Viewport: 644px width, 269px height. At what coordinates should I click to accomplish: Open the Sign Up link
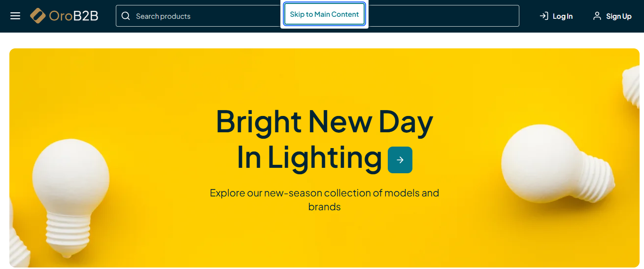click(618, 16)
